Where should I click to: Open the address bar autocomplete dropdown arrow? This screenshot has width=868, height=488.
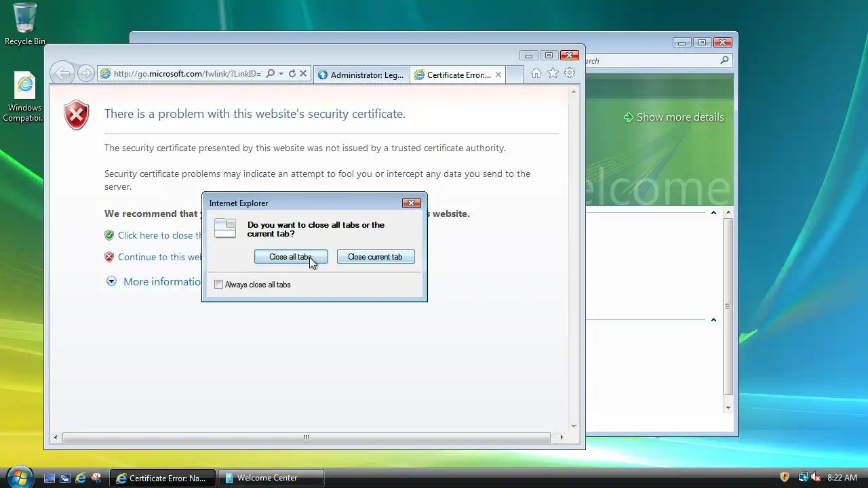(281, 74)
